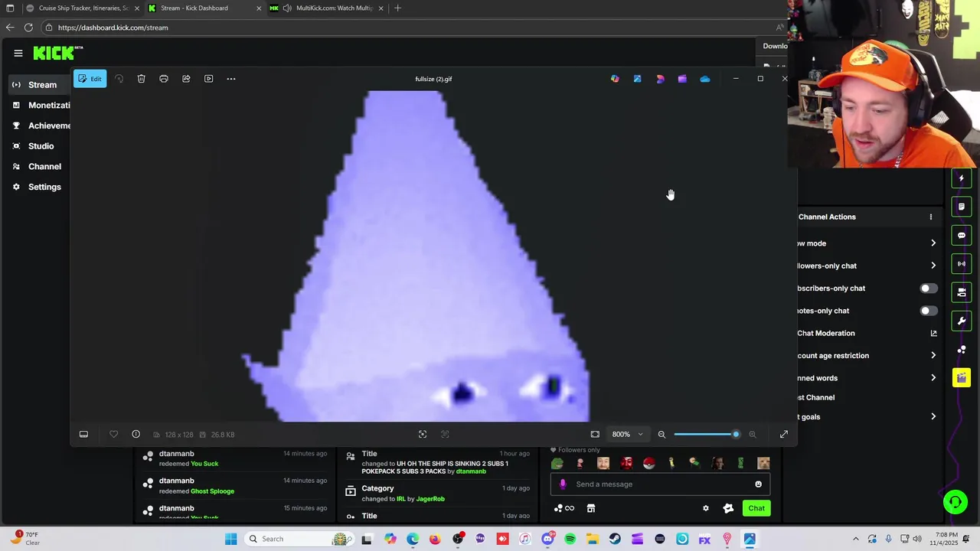The height and width of the screenshot is (551, 980).
Task: Share the image via share icon
Action: click(x=186, y=79)
